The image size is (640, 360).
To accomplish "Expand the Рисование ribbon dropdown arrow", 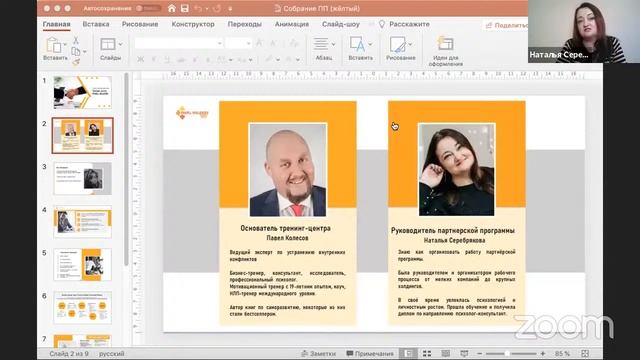I will point(410,44).
